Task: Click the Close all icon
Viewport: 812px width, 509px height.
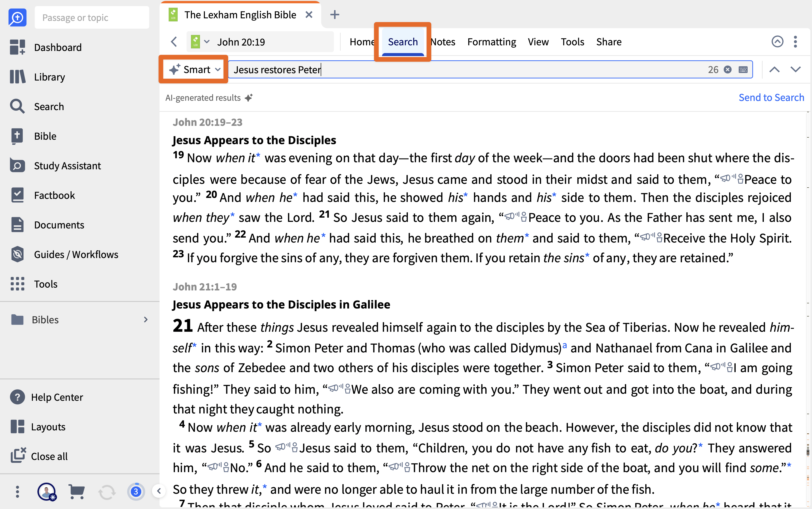Action: click(18, 456)
